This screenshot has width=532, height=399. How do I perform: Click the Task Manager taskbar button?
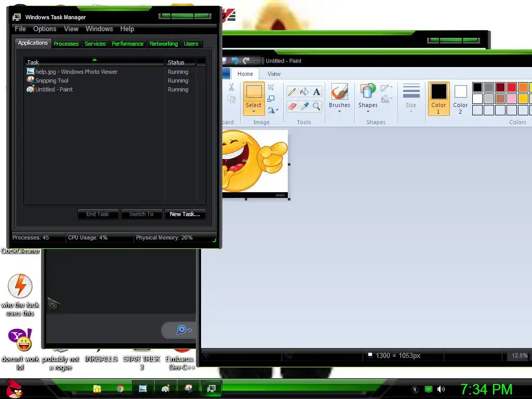211,389
